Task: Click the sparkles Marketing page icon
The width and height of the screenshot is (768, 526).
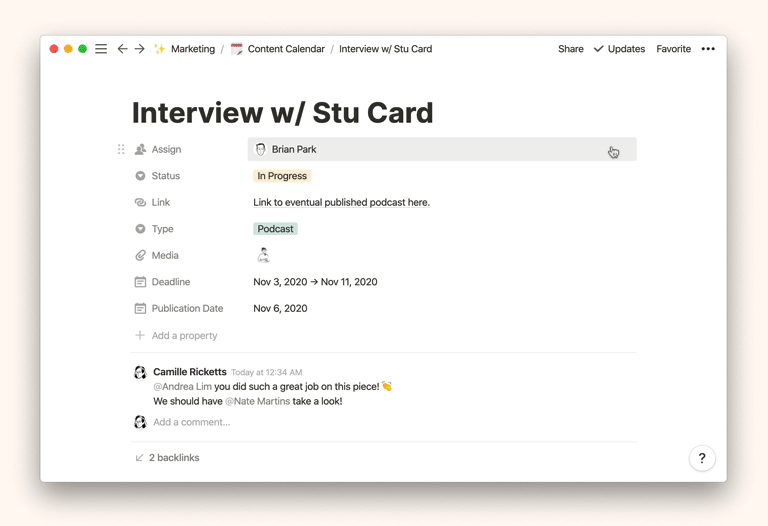Action: pos(159,49)
